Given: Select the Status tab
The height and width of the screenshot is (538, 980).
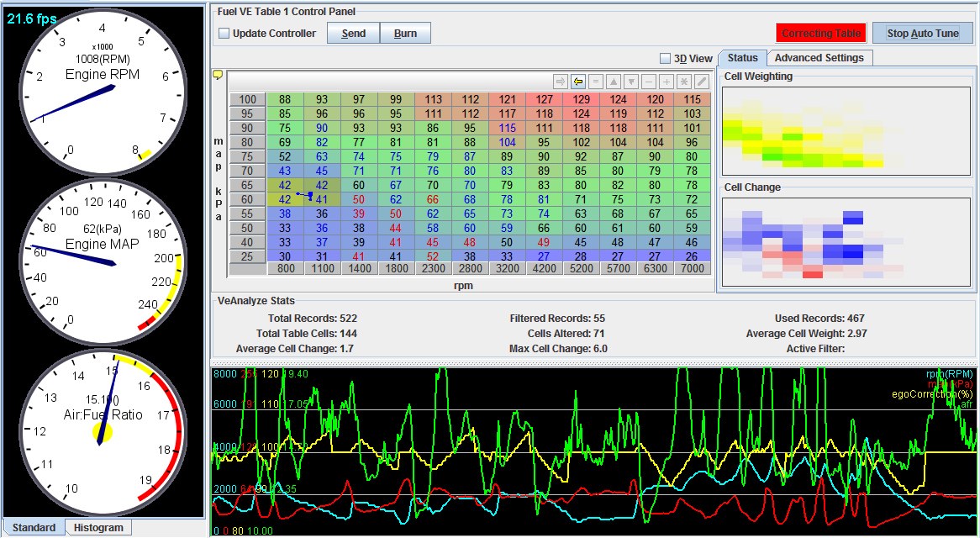Looking at the screenshot, I should 741,57.
